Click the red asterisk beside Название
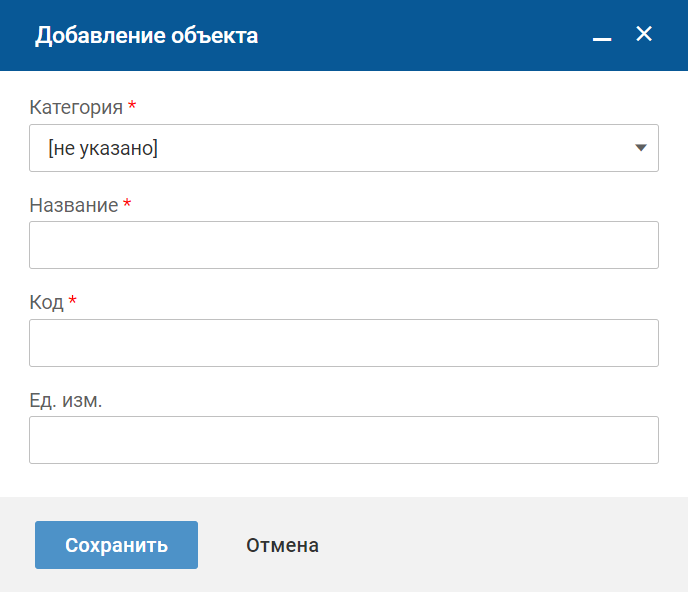The width and height of the screenshot is (688, 592). [127, 204]
